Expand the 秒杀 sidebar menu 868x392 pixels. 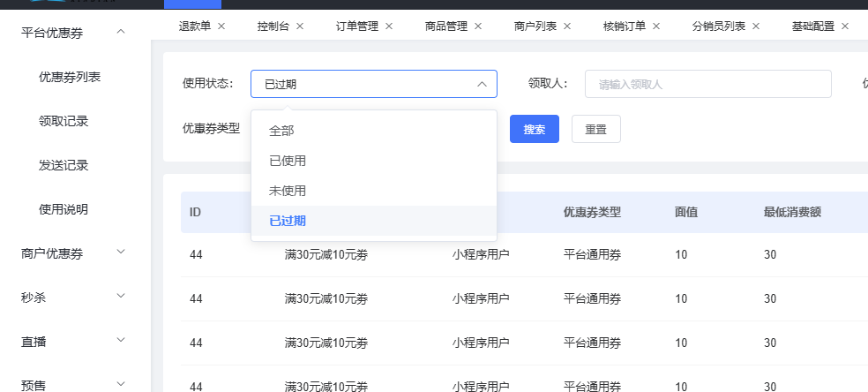121,297
